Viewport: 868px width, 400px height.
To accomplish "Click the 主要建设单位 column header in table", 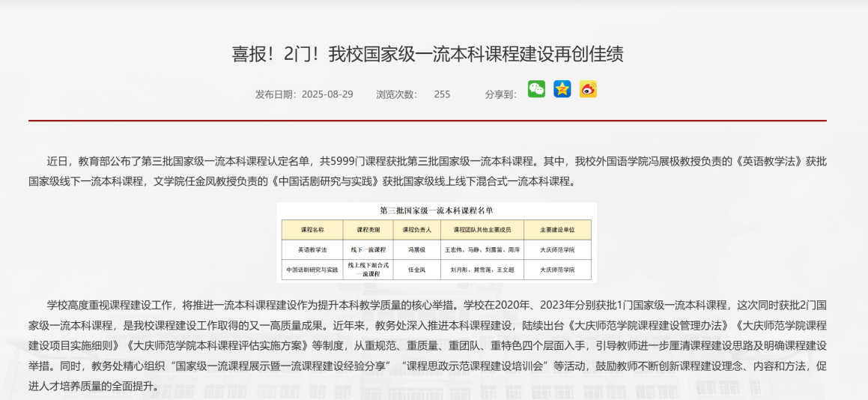I will pyautogui.click(x=557, y=230).
